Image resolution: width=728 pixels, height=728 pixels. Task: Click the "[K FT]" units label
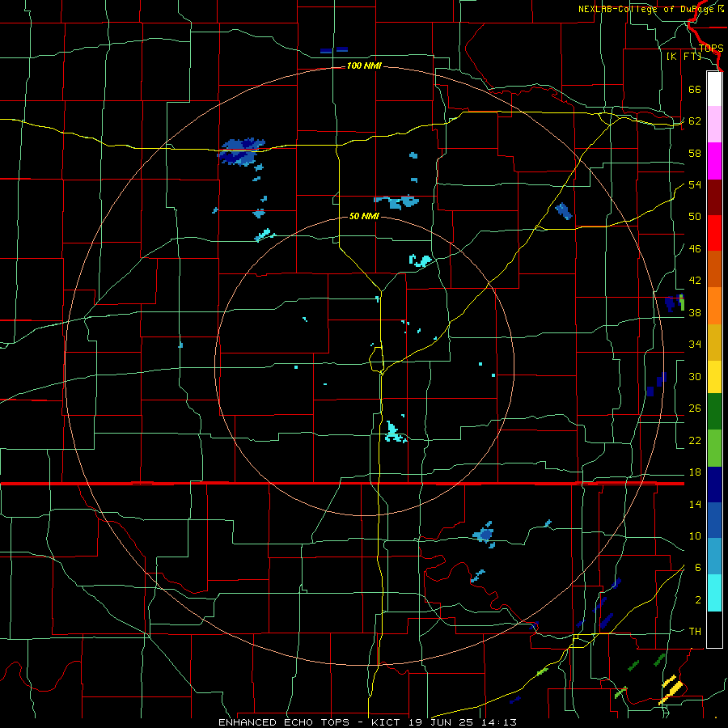pos(684,57)
